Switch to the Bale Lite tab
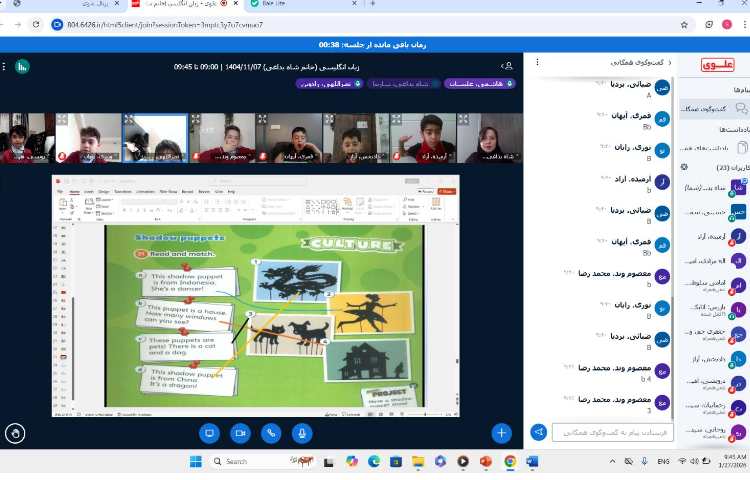The width and height of the screenshot is (750, 480). pyautogui.click(x=304, y=4)
